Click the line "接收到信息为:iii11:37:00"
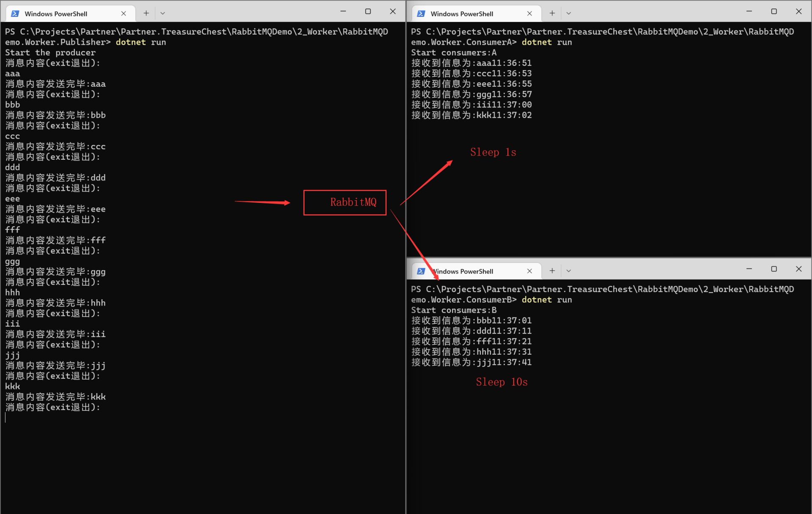The image size is (812, 514). point(472,104)
